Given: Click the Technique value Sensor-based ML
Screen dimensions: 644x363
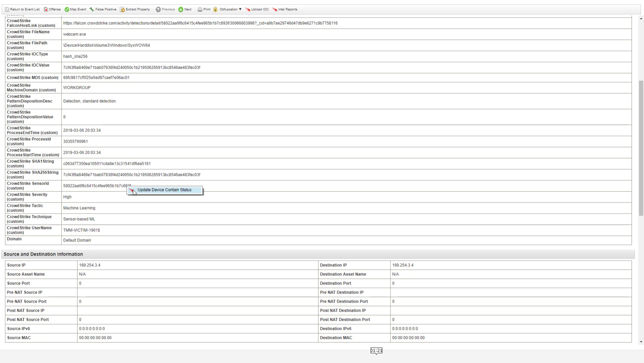Looking at the screenshot, I should tap(79, 219).
